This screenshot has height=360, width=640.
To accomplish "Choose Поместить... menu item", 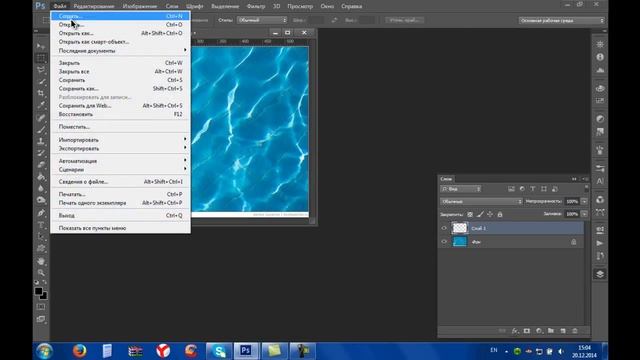I will coord(120,127).
